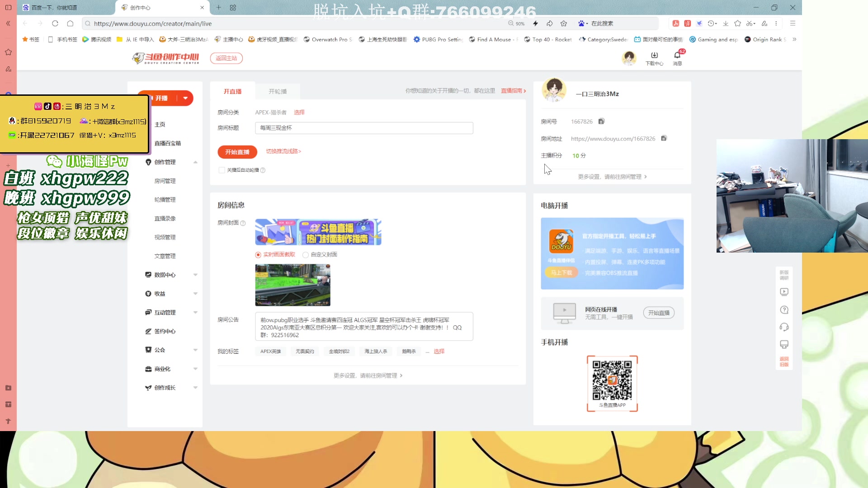
Task: Click the room title input field
Action: 364,128
